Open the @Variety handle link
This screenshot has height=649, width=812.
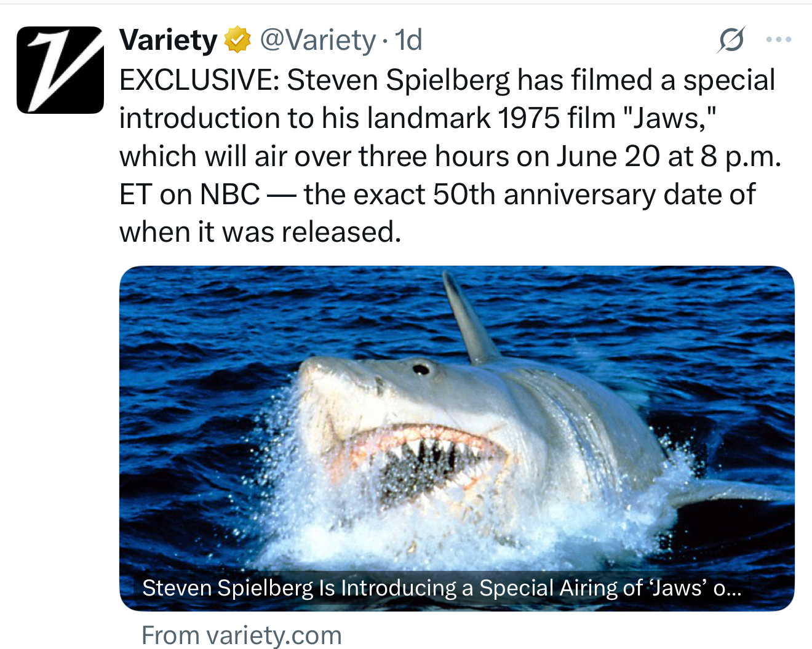click(x=317, y=41)
